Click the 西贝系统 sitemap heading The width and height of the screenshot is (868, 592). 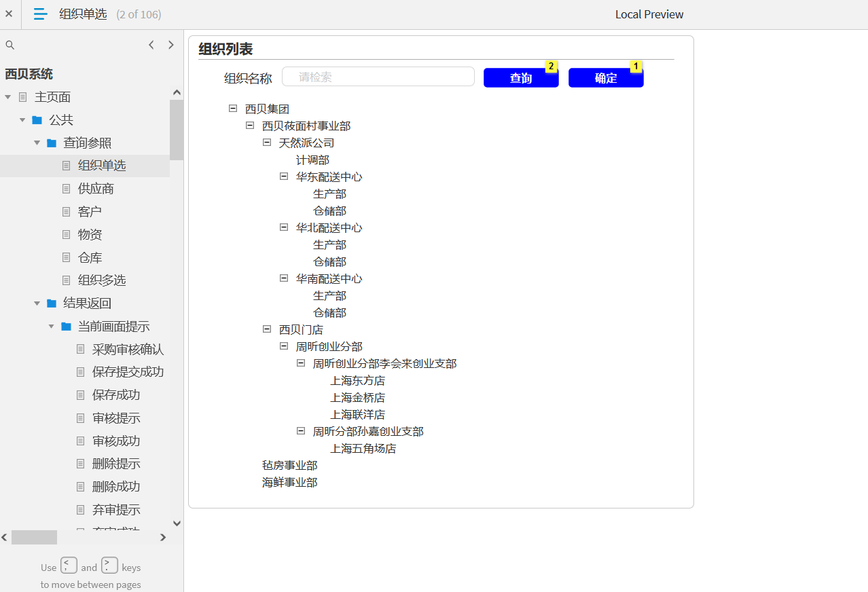pyautogui.click(x=29, y=74)
